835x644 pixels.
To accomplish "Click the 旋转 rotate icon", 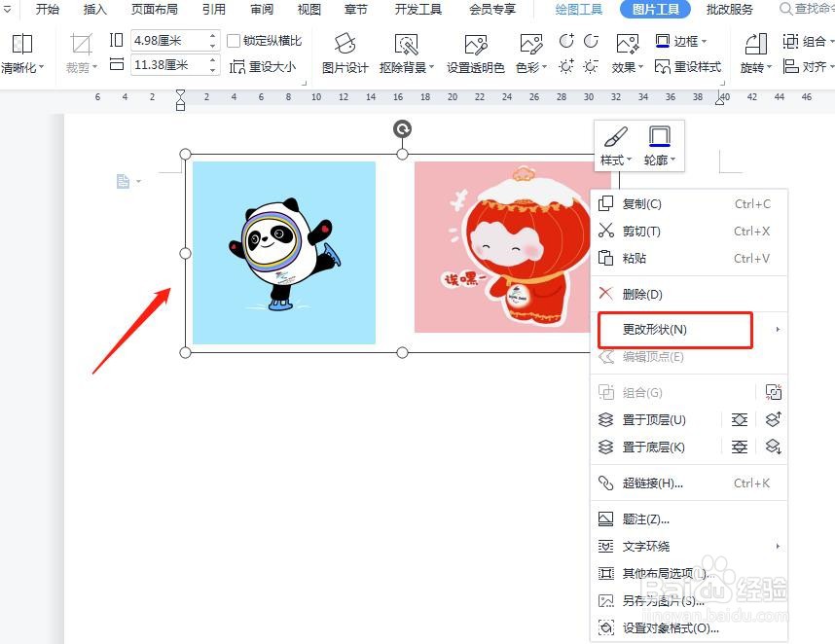I will pyautogui.click(x=755, y=44).
